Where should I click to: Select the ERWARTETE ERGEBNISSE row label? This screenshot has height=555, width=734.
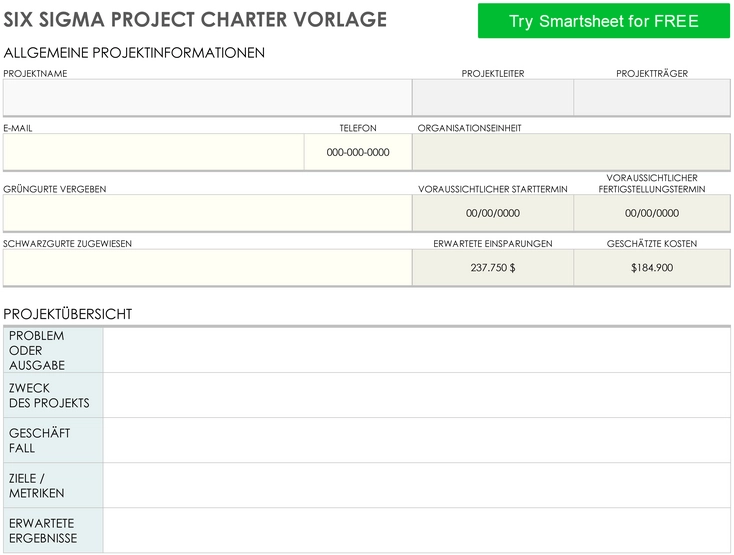click(53, 530)
